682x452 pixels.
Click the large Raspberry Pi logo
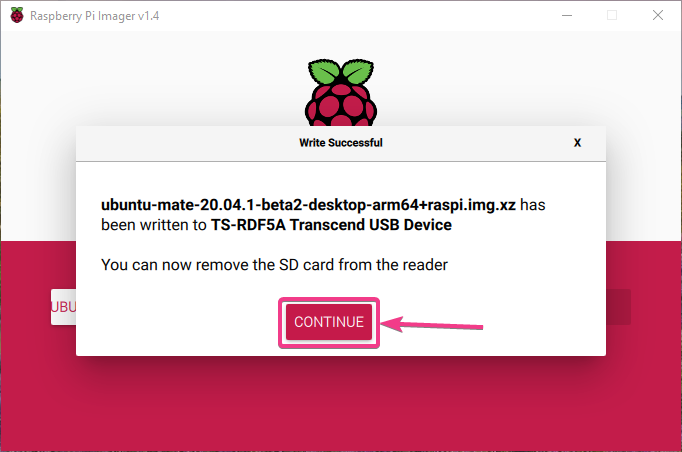pyautogui.click(x=341, y=93)
